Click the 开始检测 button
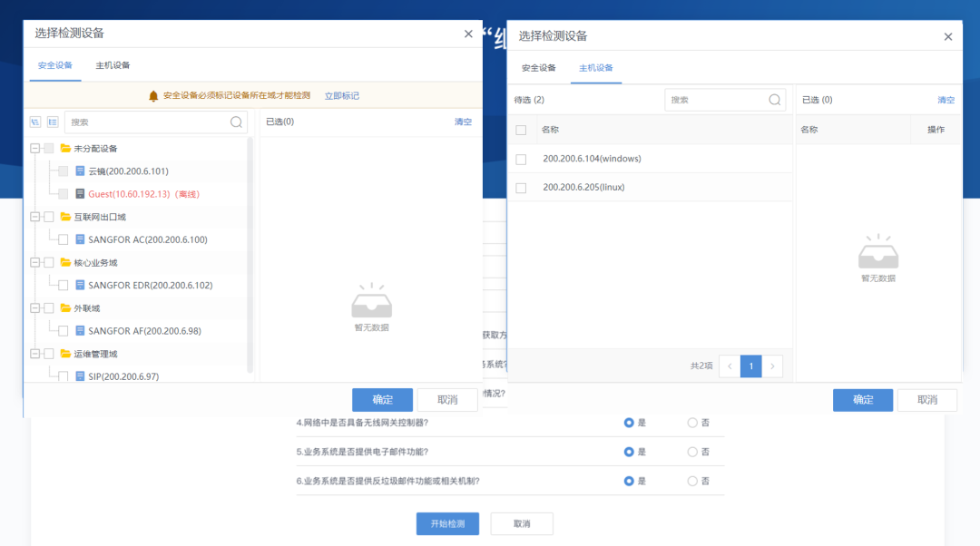The image size is (980, 546). coord(447,523)
